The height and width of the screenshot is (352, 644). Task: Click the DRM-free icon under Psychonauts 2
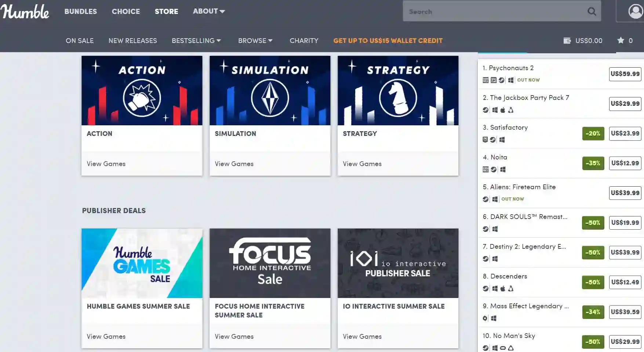(485, 80)
